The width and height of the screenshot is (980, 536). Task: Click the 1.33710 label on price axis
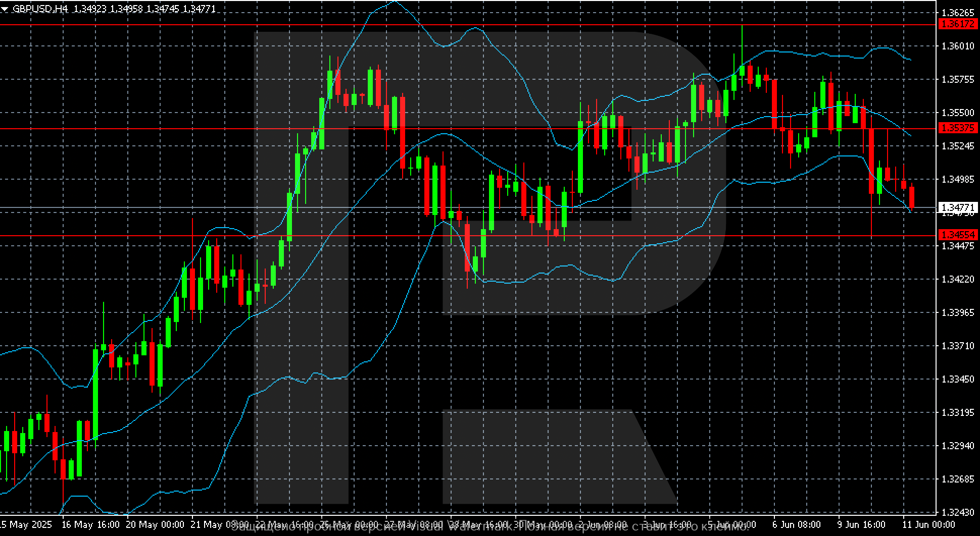click(x=958, y=346)
